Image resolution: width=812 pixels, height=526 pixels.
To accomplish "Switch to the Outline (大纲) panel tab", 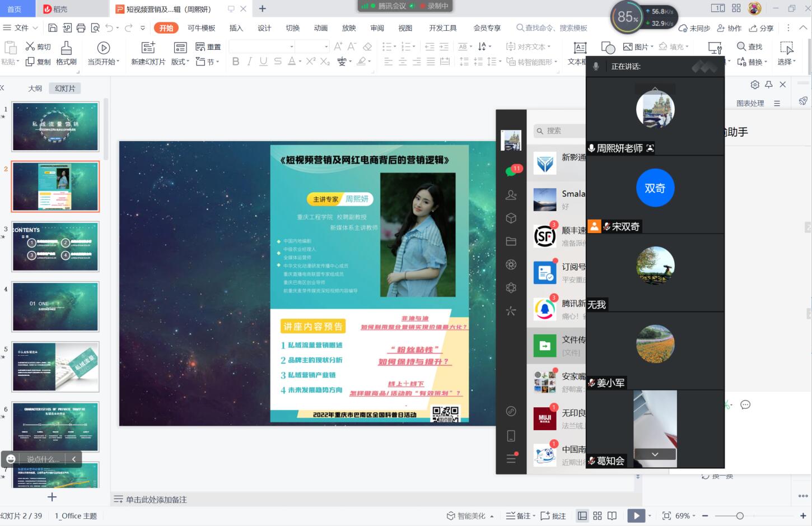I will (35, 89).
